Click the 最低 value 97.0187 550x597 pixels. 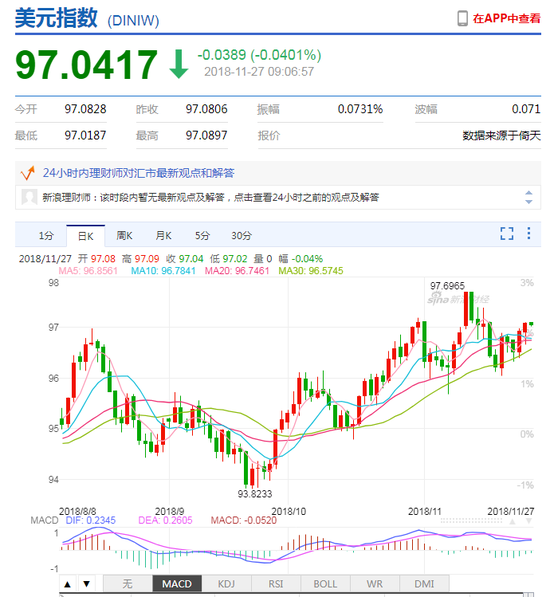click(85, 135)
